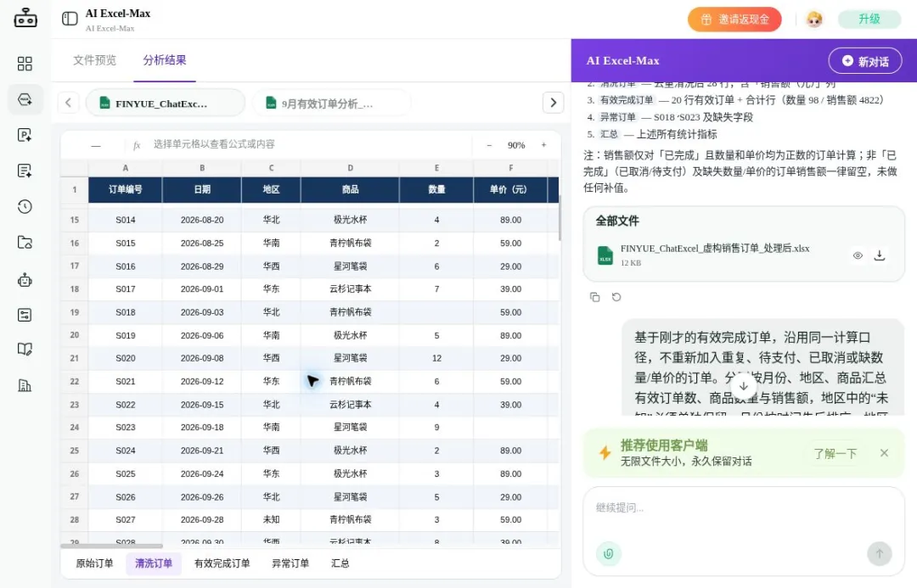Attach a file with paperclip icon

(x=608, y=553)
